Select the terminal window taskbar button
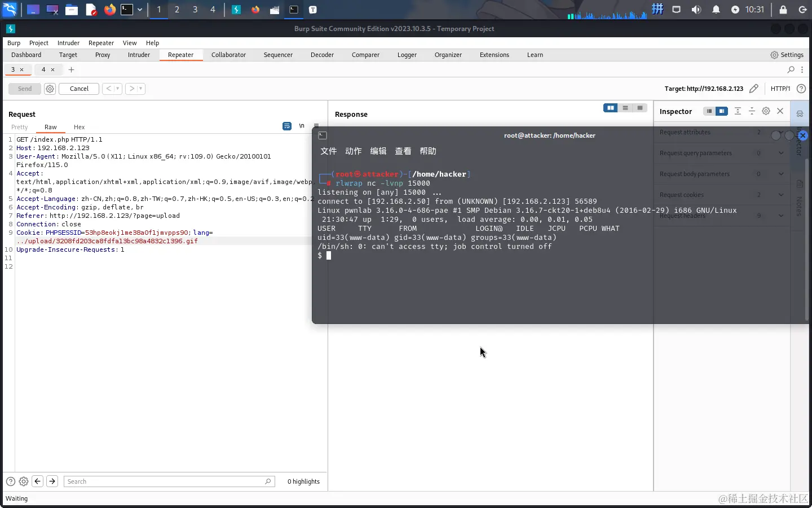This screenshot has width=812, height=508. click(294, 10)
